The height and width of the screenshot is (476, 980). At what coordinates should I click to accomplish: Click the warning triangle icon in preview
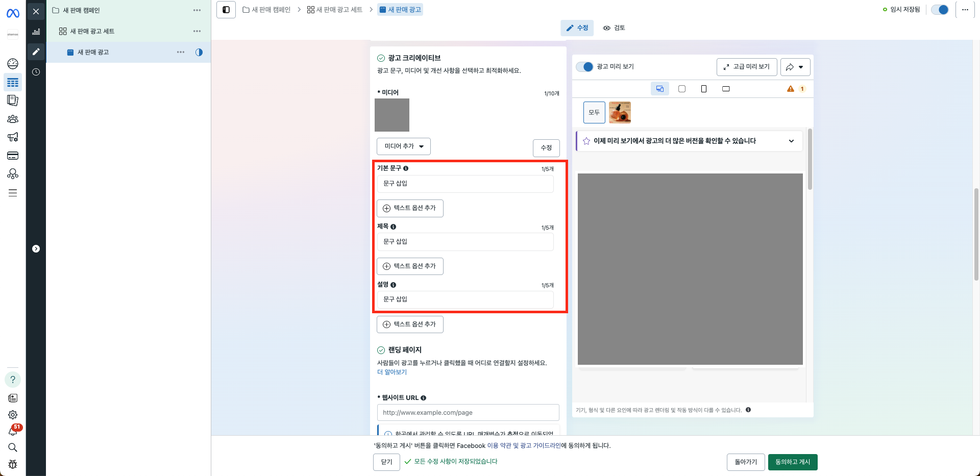[x=790, y=89]
